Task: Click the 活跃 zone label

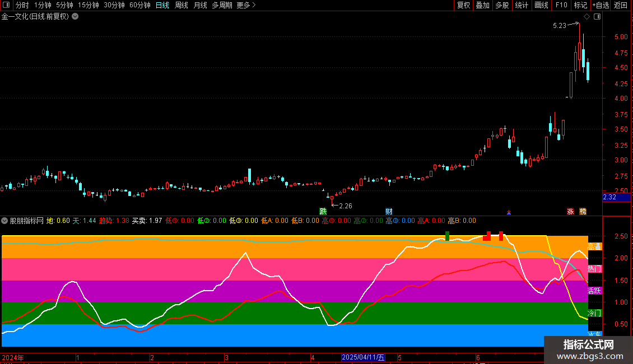Action: click(594, 291)
